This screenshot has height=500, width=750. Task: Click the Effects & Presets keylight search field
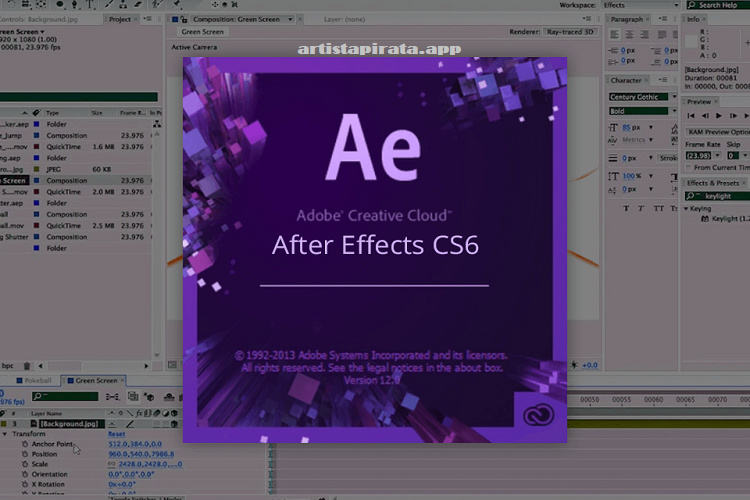pyautogui.click(x=717, y=196)
